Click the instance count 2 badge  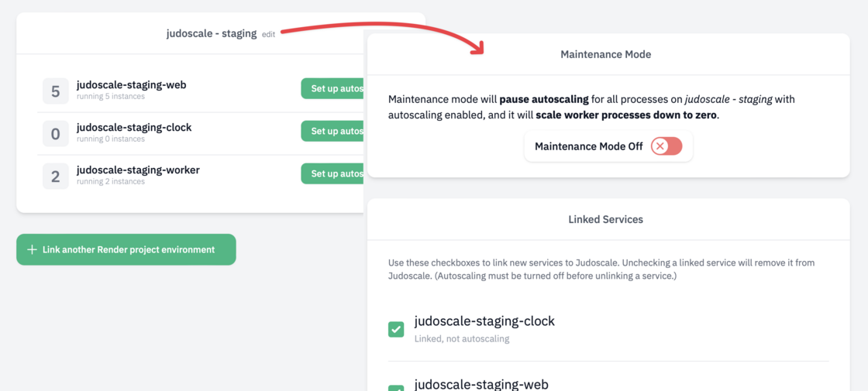(55, 177)
